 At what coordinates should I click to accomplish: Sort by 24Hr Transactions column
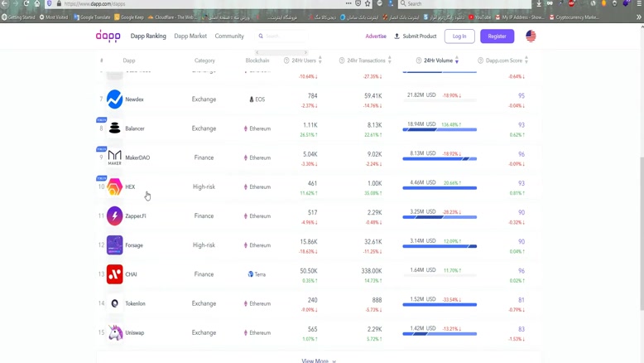[x=366, y=60]
